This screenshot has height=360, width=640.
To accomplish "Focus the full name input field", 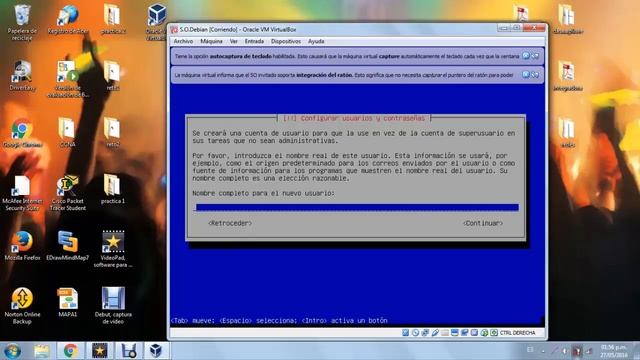I will pos(357,207).
